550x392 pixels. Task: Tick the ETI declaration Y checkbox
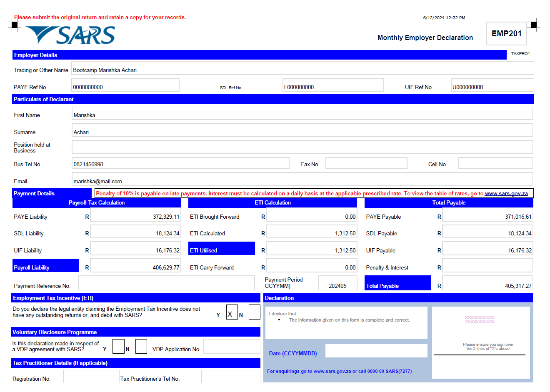(232, 312)
